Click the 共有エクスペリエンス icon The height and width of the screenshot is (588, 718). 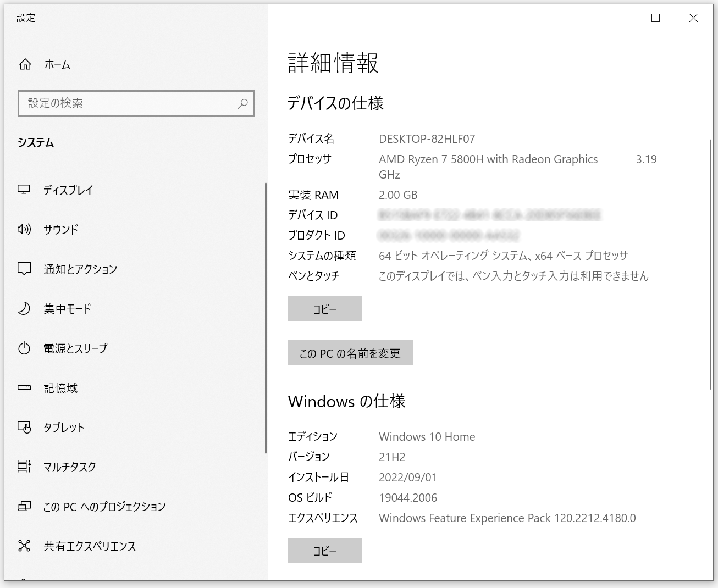[x=24, y=546]
